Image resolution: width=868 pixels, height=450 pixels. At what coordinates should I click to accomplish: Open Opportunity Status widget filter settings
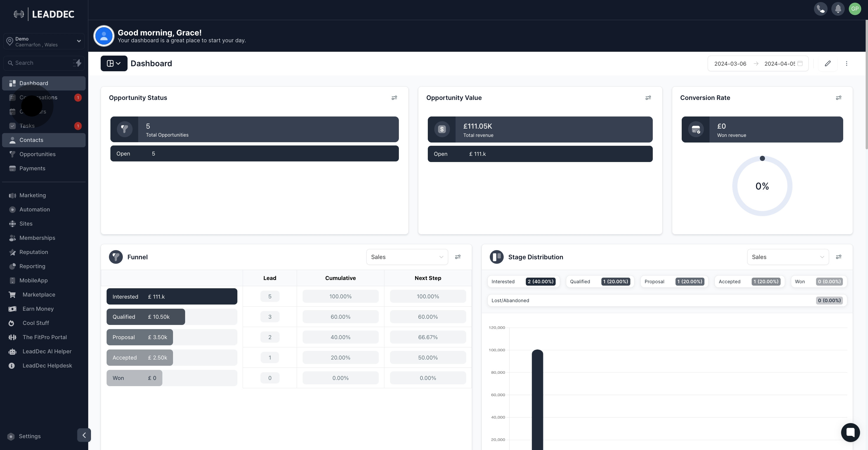pyautogui.click(x=394, y=98)
